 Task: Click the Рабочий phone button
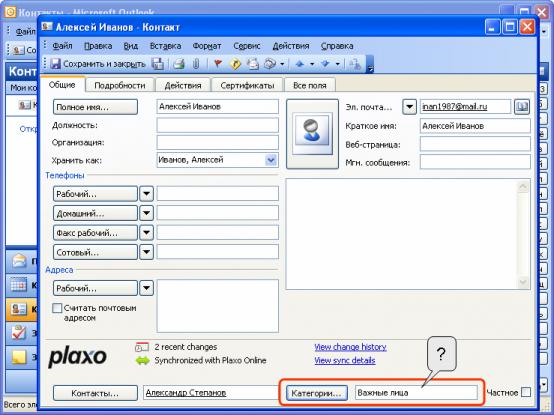pyautogui.click(x=95, y=194)
